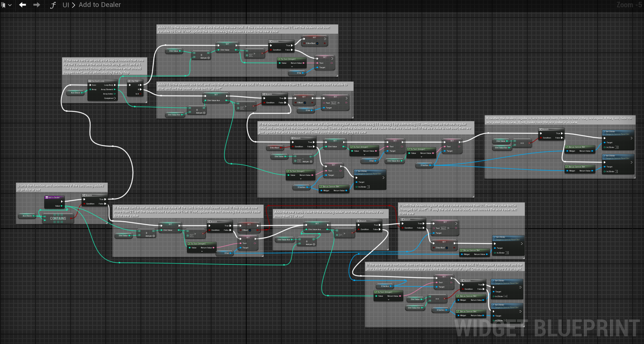Expand the topmost To Text (Integer) node options
644x344 pixels.
pos(292,67)
